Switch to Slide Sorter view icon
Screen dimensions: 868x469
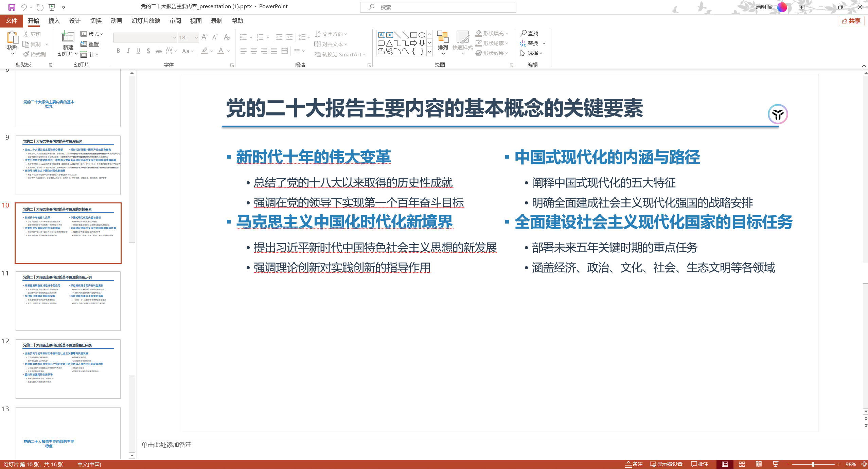(742, 464)
